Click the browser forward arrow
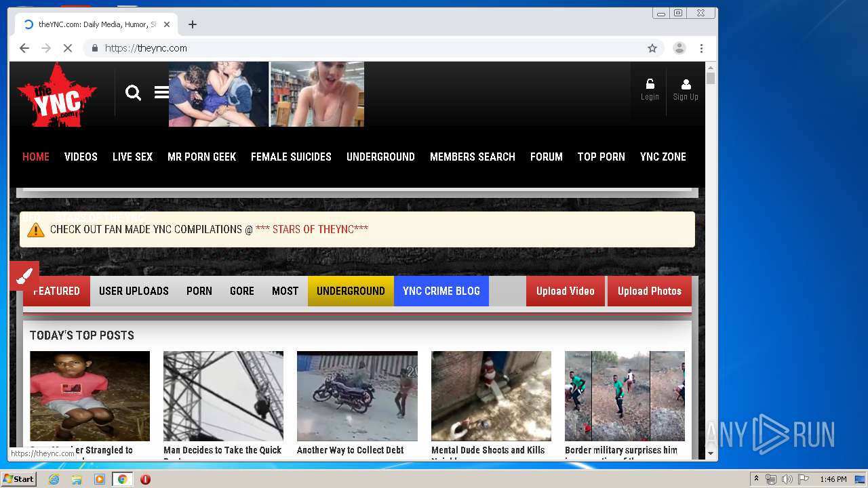Screen dimensions: 868x488 pyautogui.click(x=46, y=48)
